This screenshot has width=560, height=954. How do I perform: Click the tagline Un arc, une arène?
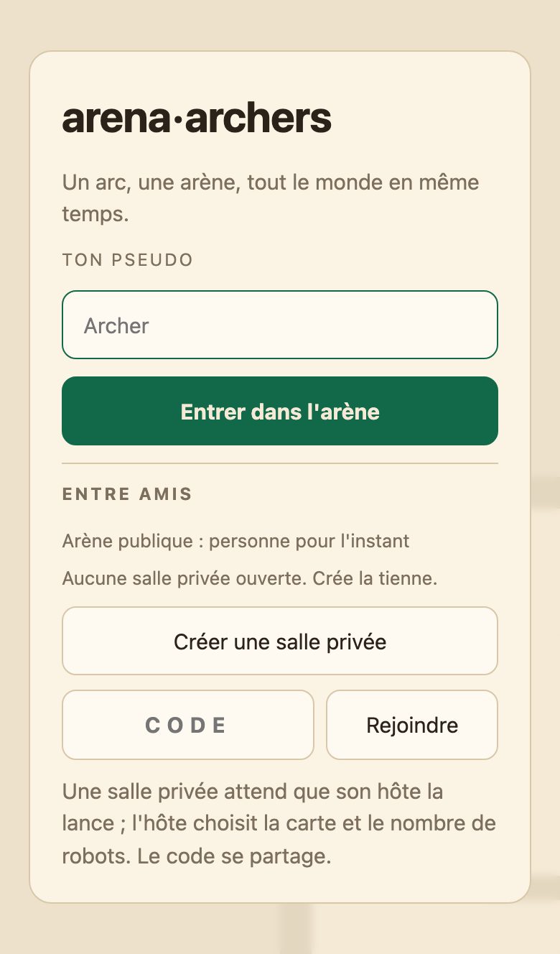(x=271, y=198)
